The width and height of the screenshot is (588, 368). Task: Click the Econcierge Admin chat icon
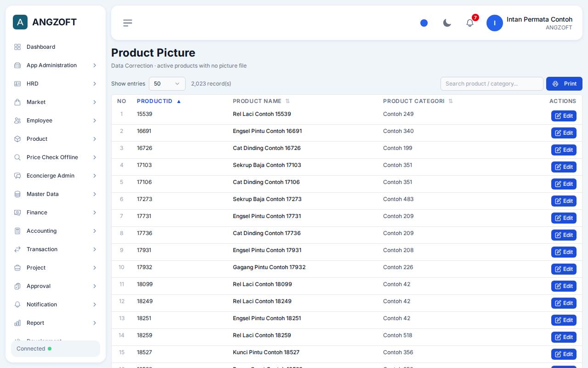click(x=17, y=176)
